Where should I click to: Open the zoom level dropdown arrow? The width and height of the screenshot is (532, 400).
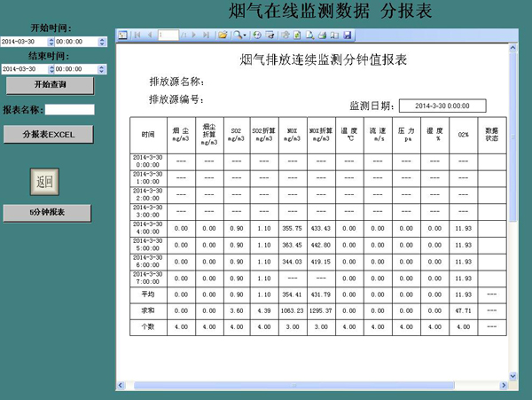point(245,35)
